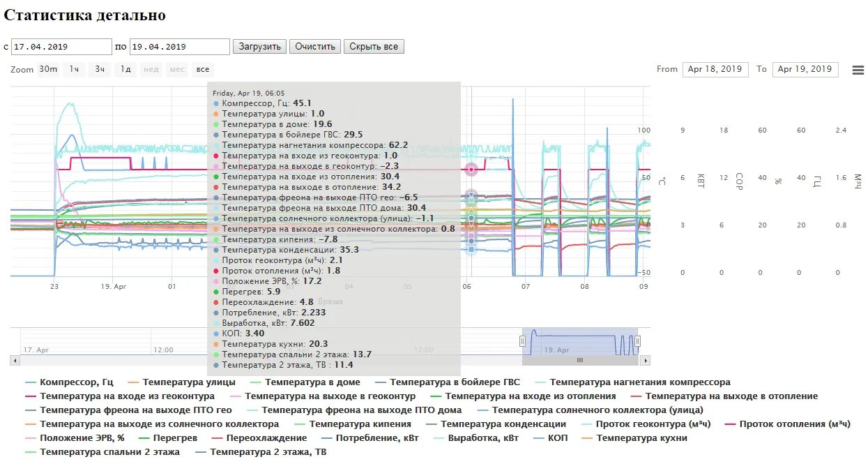868x464 pixels.
Task: Toggle Температура фреона на выходе ПТО дома
Action: pos(354,410)
